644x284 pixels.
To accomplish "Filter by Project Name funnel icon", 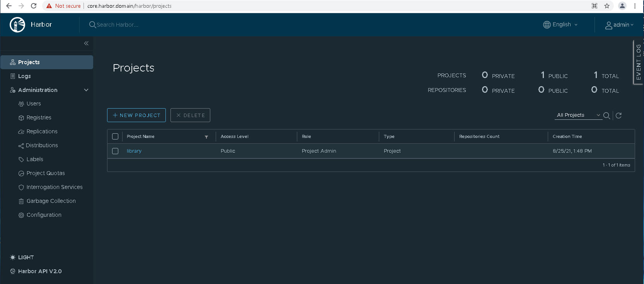I will point(206,137).
